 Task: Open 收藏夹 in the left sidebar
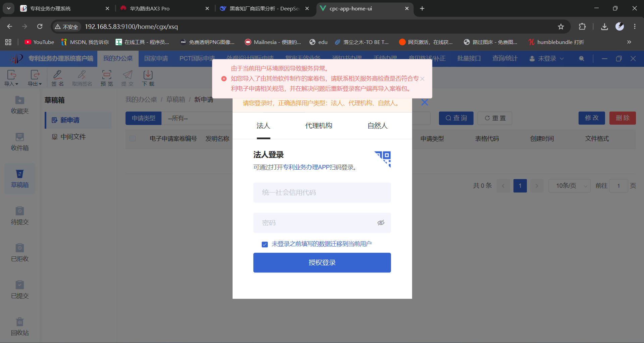[20, 105]
